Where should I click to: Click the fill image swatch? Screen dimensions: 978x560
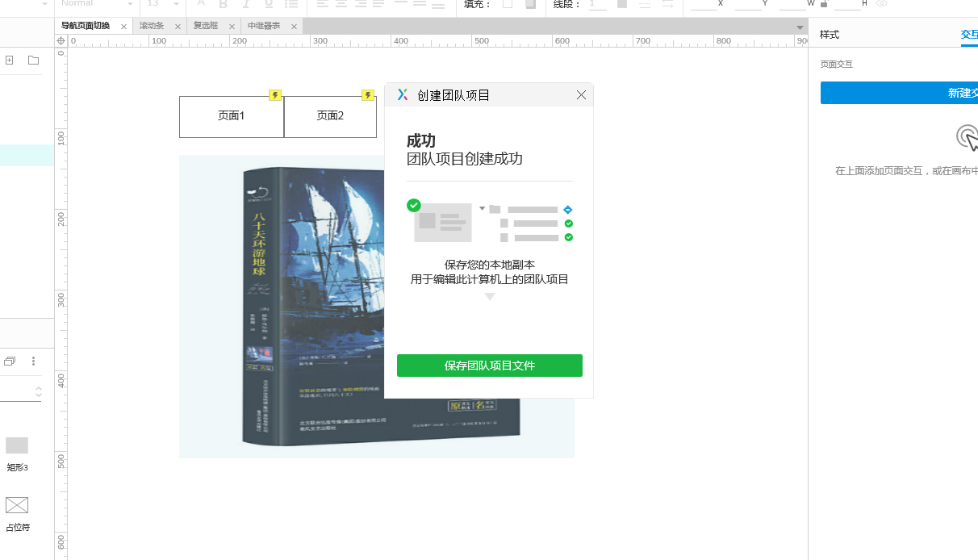click(530, 4)
